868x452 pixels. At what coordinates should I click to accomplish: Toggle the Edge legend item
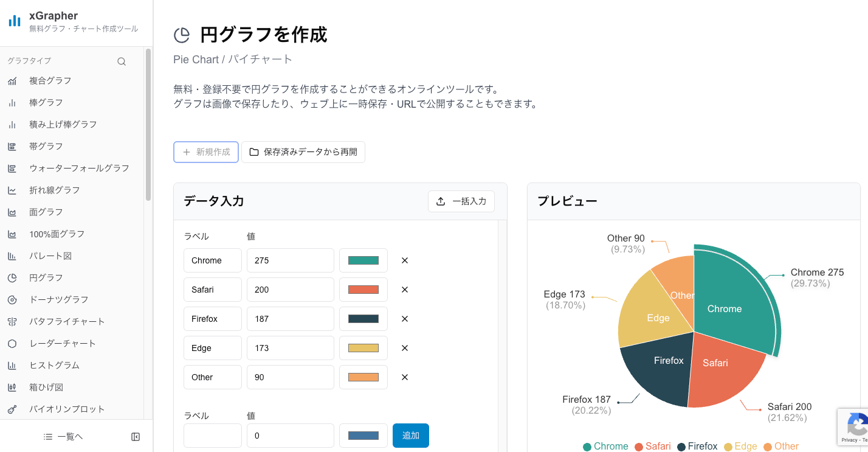click(741, 446)
